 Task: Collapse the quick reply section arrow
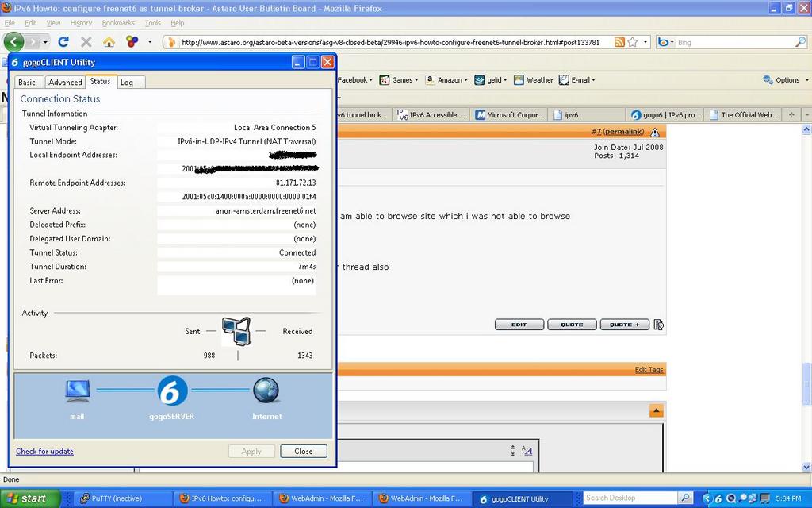tap(656, 410)
